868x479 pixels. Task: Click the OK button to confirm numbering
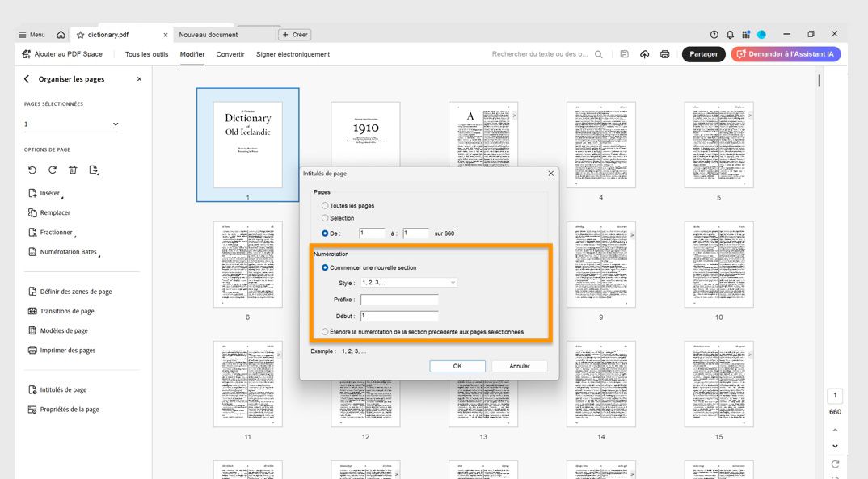click(457, 365)
